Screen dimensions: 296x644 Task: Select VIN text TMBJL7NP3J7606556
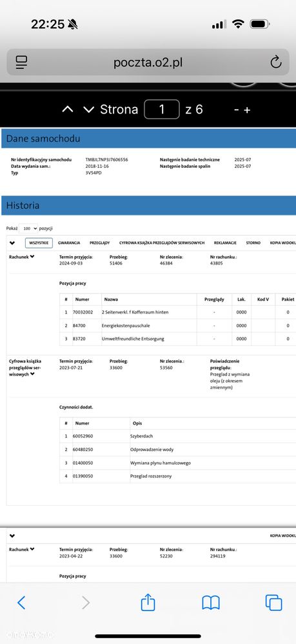click(106, 159)
